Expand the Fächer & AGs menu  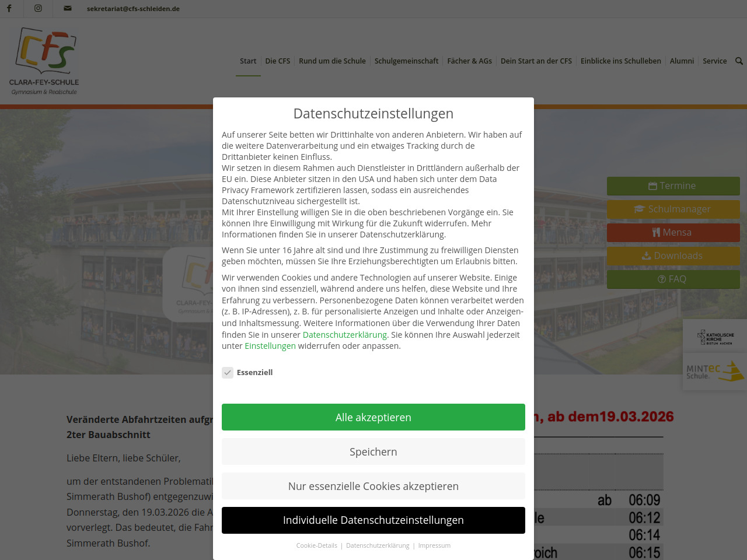pyautogui.click(x=469, y=61)
